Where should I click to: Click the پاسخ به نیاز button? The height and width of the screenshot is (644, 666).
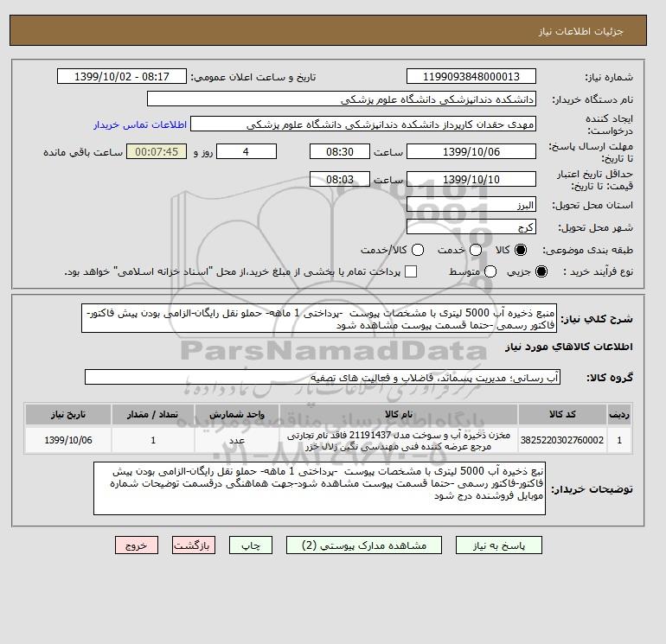499,545
